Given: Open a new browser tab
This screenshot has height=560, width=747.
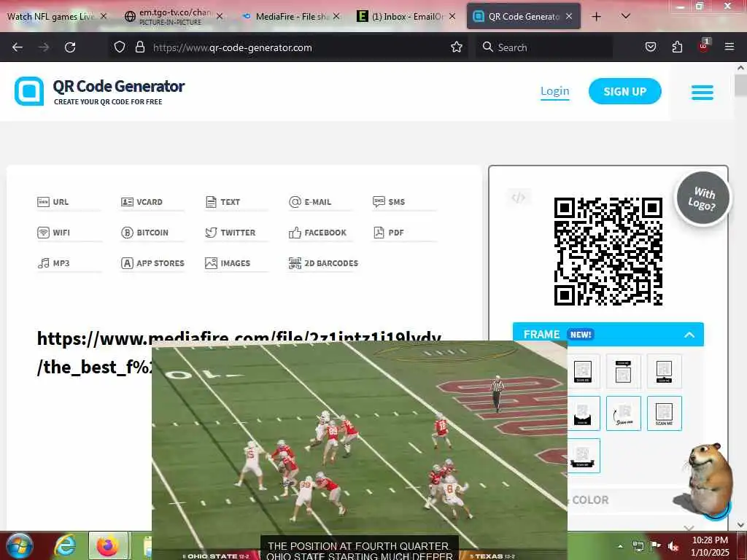Looking at the screenshot, I should coord(596,17).
